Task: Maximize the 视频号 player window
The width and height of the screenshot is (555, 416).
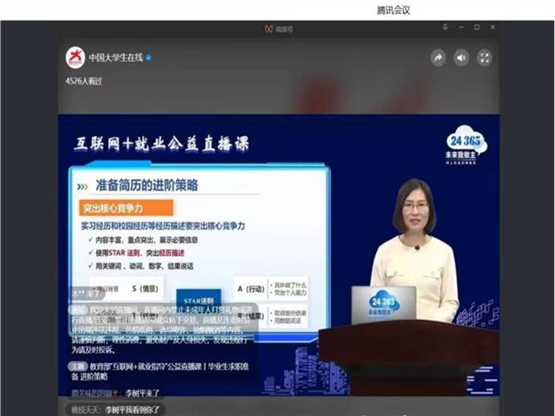Action: click(x=477, y=27)
